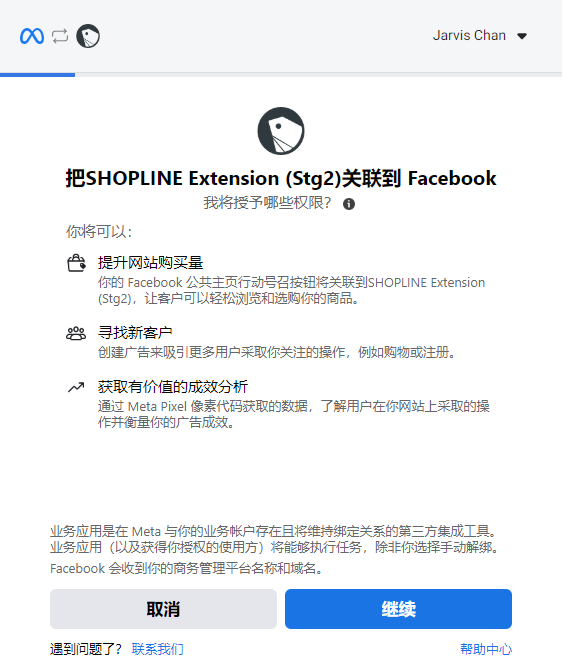Click the 把SHOPLINE Extension 关联到 Facebook title

[281, 178]
